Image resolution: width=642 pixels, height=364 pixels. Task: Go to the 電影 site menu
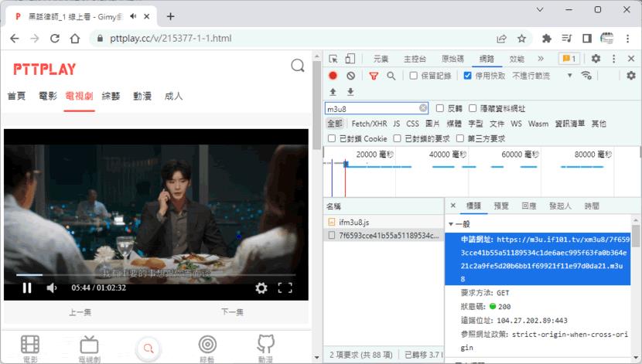pos(47,96)
